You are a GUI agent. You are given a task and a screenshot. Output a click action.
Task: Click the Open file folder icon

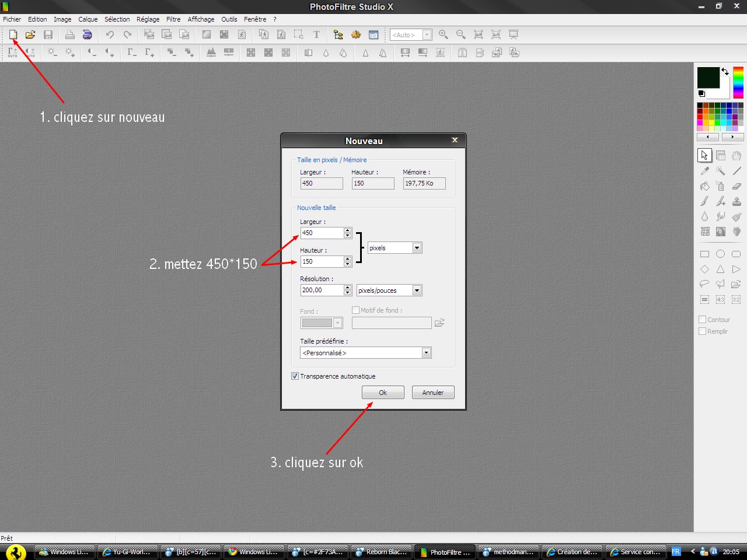pos(30,34)
